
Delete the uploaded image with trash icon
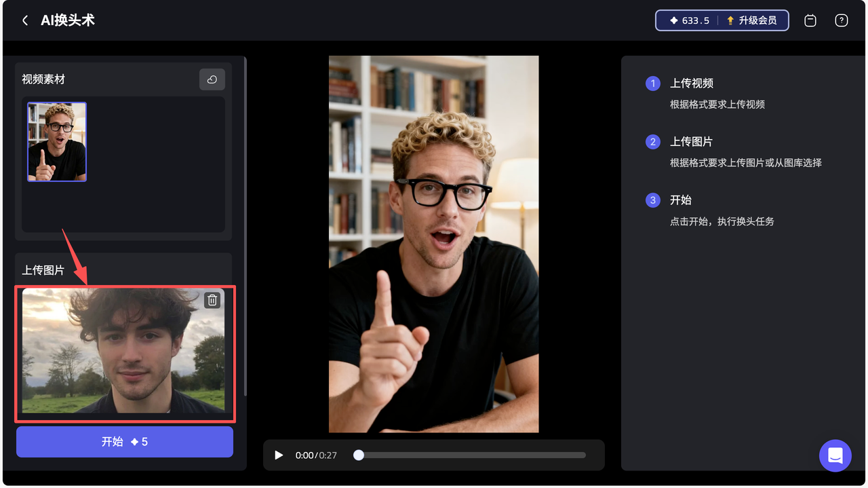pos(212,300)
